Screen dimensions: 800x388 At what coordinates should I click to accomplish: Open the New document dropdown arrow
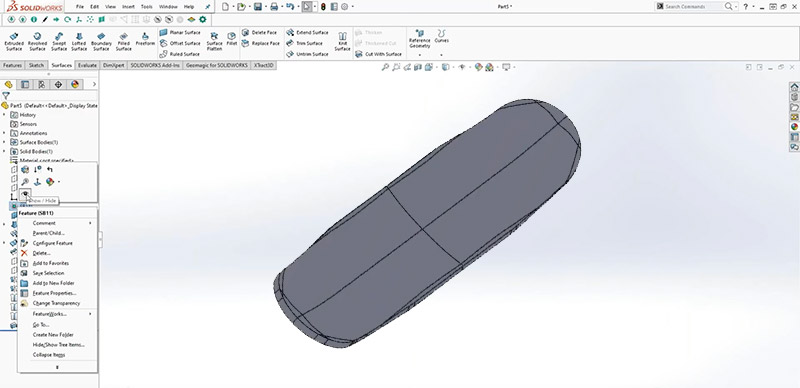(x=233, y=7)
